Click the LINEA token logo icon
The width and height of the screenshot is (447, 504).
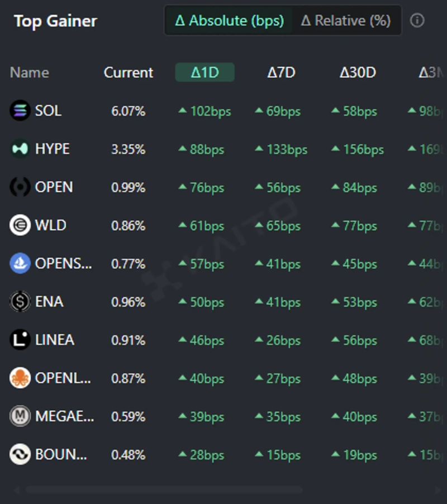[20, 340]
